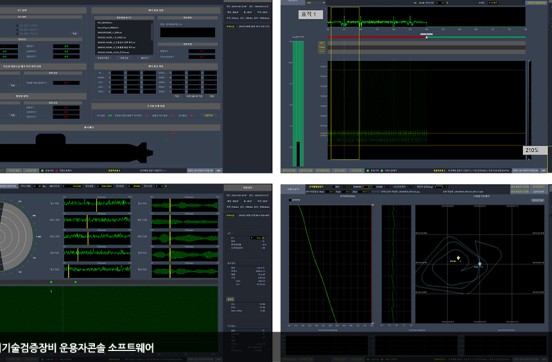Click the submarine silhouette graphic
Viewport: 552px width, 362px height.
coord(76,148)
